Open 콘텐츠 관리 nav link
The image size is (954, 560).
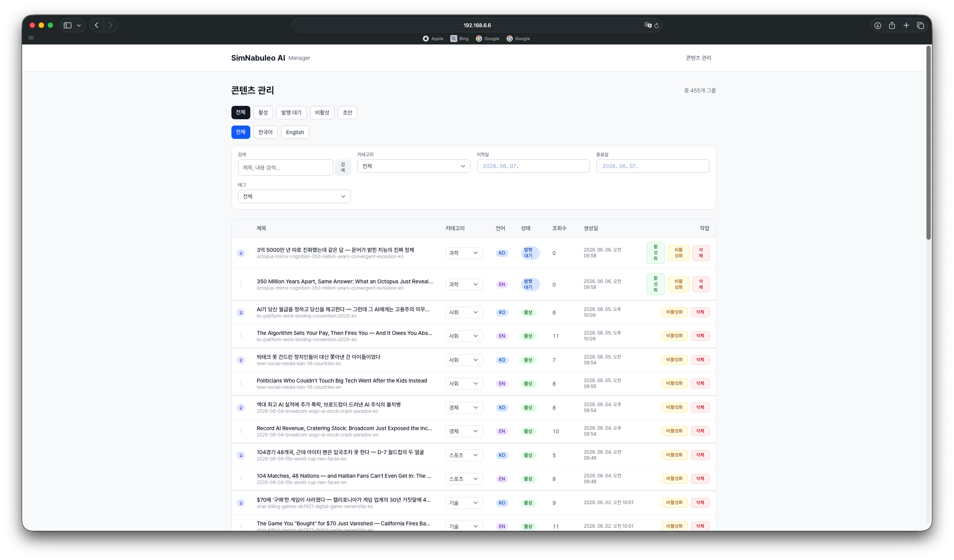[x=699, y=58]
